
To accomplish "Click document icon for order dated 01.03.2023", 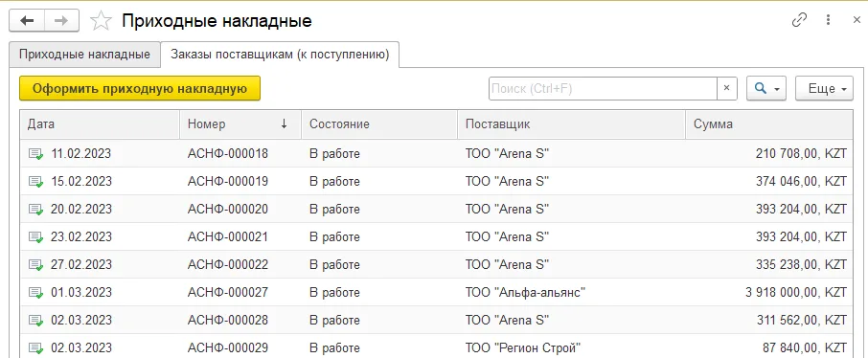I will (x=36, y=292).
